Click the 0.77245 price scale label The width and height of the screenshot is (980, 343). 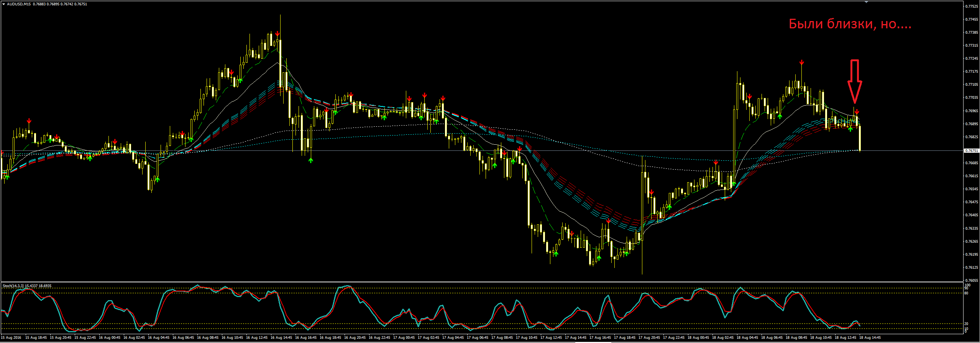click(x=972, y=58)
